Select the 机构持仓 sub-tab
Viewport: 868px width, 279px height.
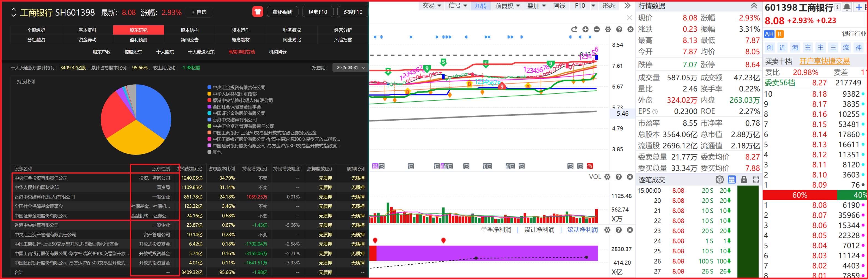click(x=278, y=52)
